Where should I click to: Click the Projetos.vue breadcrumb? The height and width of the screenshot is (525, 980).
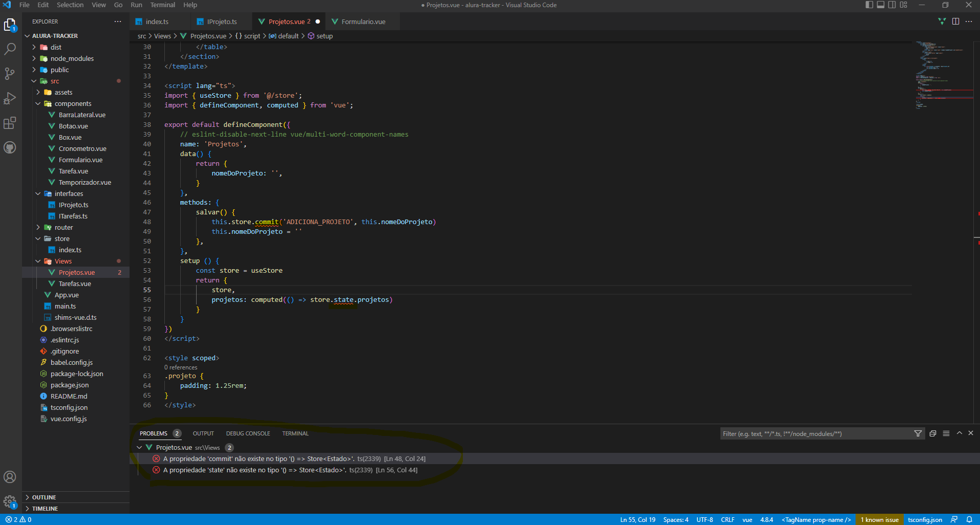(x=203, y=36)
